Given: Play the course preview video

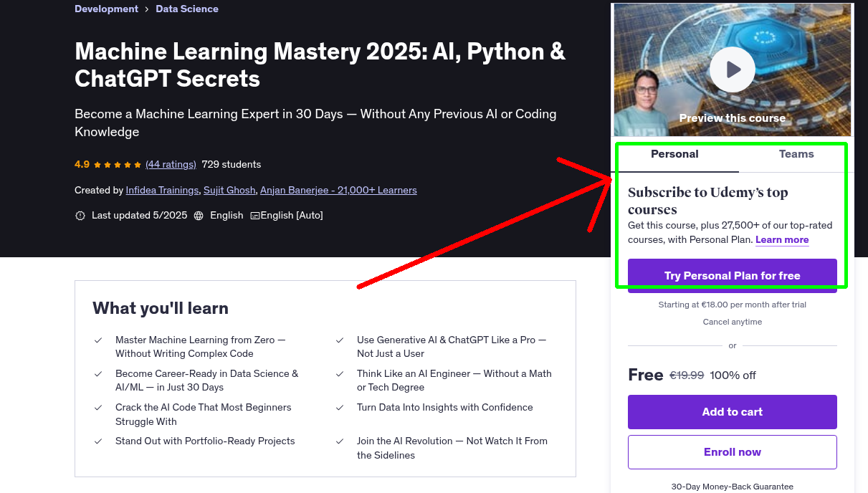Looking at the screenshot, I should 732,70.
